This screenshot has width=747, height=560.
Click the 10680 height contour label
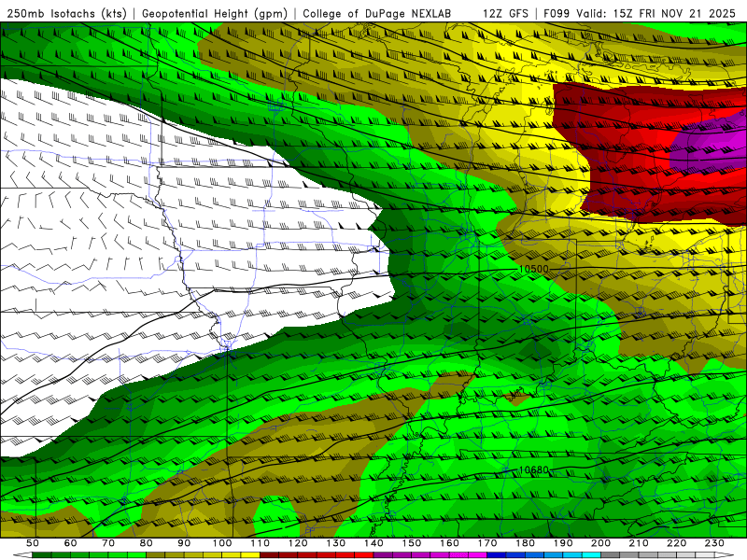[x=533, y=470]
